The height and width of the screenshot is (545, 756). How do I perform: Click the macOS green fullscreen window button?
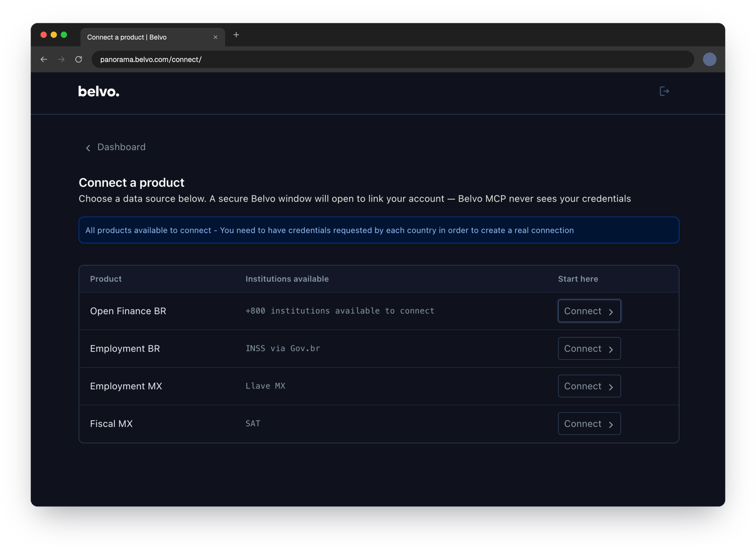(64, 35)
